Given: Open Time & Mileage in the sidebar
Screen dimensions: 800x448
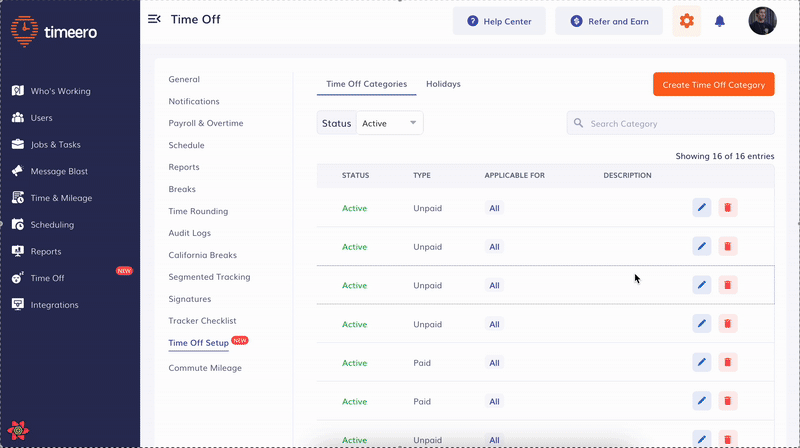Looking at the screenshot, I should coord(52,198).
